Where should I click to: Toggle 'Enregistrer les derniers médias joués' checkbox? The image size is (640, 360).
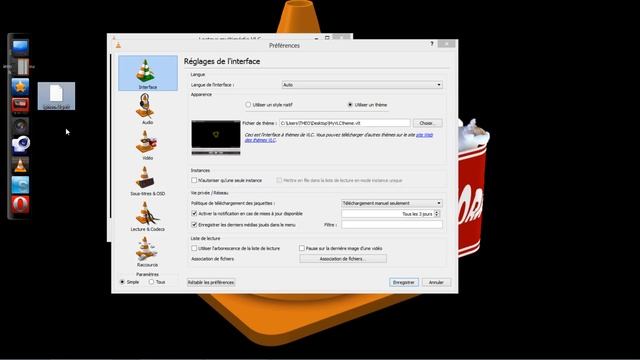pyautogui.click(x=194, y=224)
